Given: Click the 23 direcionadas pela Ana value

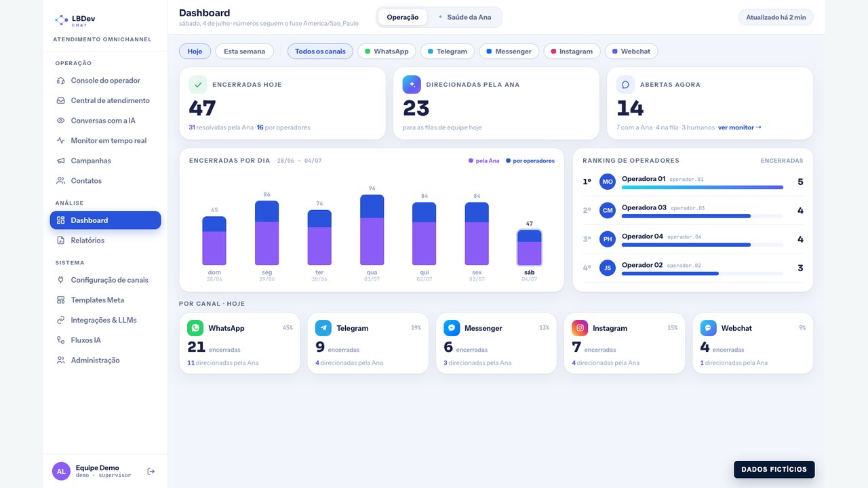Looking at the screenshot, I should [x=416, y=108].
